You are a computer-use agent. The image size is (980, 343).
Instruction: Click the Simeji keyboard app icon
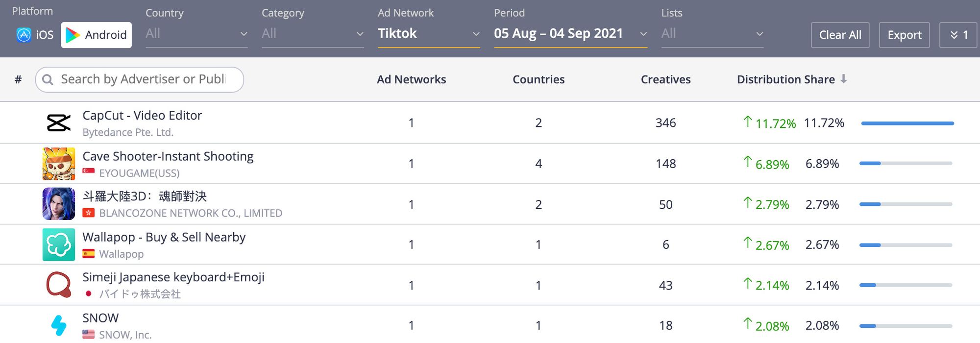pos(59,285)
